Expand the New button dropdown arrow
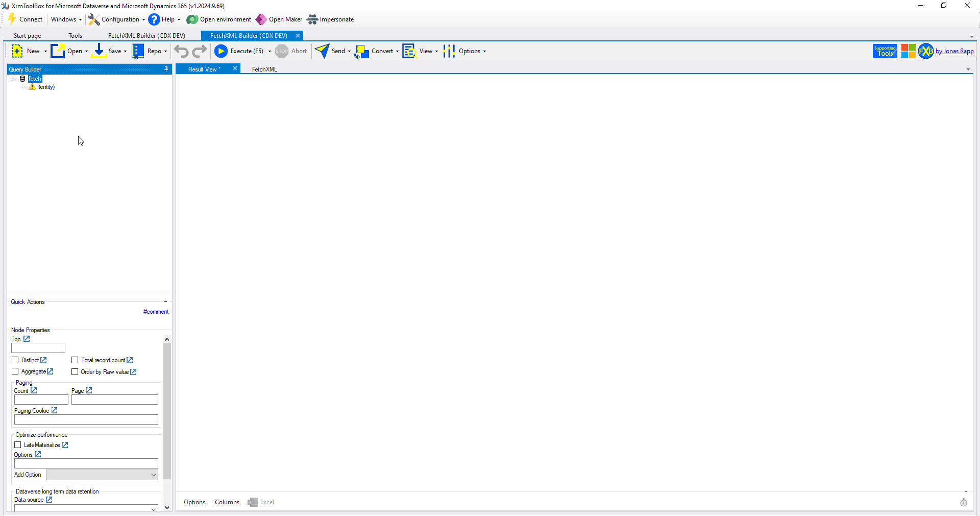The width and height of the screenshot is (980, 516). coord(45,51)
